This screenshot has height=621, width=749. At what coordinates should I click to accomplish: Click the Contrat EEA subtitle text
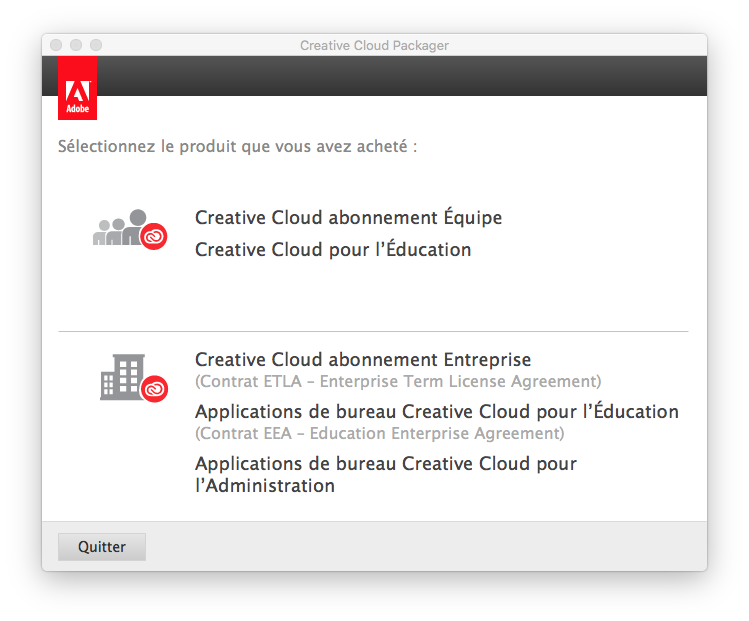[379, 433]
